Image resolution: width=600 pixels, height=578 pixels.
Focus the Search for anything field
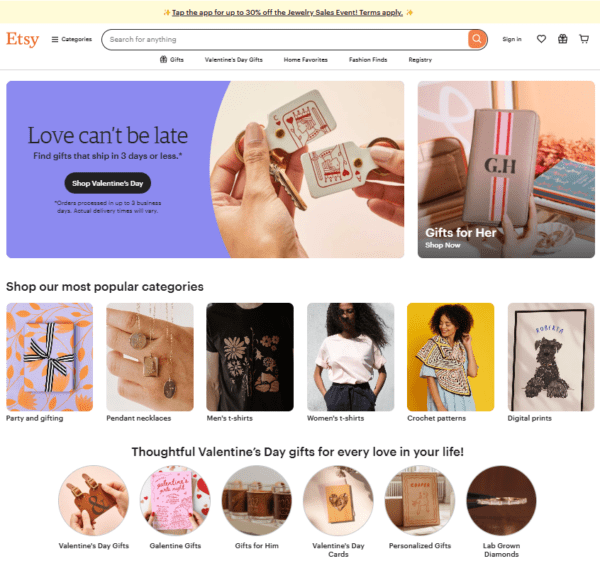pos(285,39)
